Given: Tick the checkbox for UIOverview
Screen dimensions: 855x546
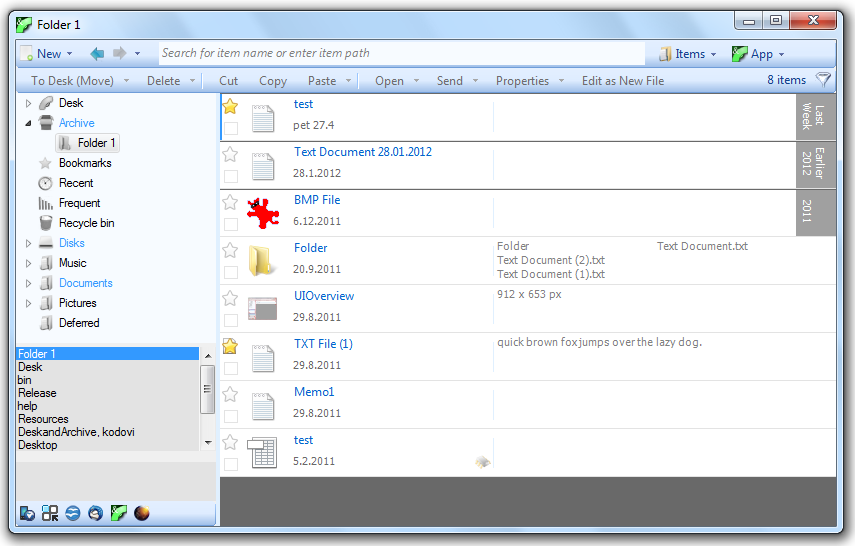Looking at the screenshot, I should click(x=231, y=320).
